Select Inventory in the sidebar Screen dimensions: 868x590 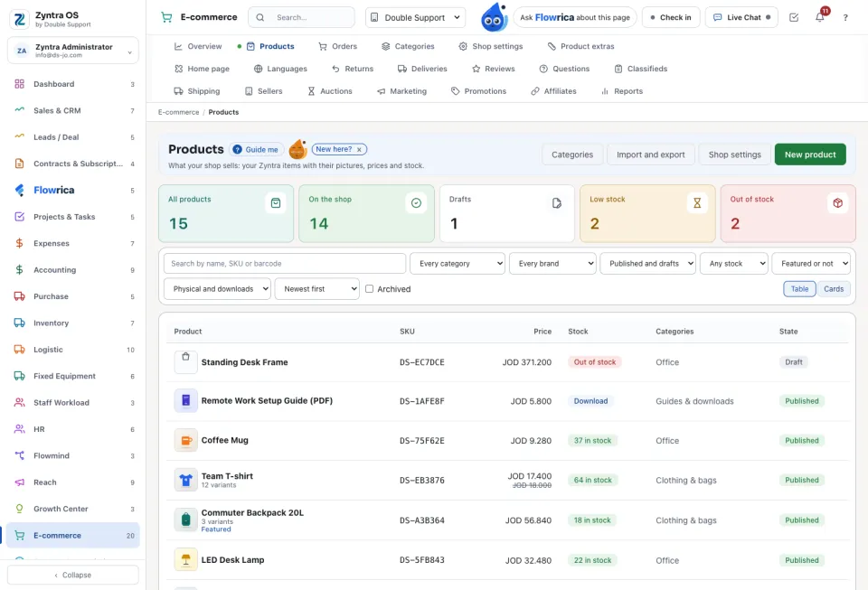coord(73,323)
